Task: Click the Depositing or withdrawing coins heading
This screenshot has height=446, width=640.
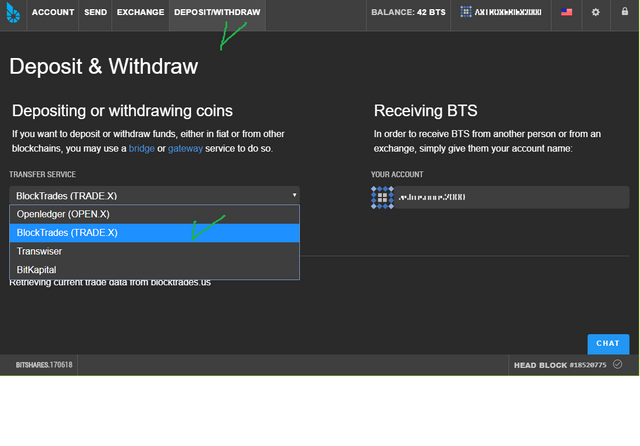Action: coord(122,111)
